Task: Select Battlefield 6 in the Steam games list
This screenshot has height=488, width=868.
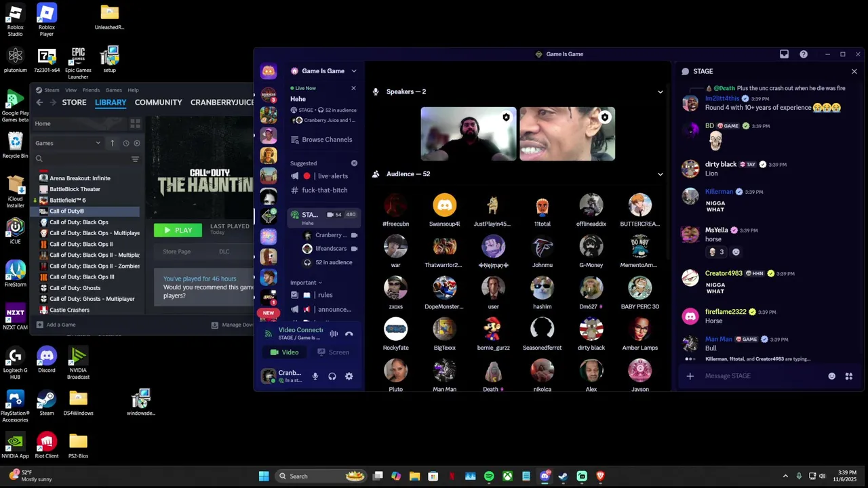Action: coord(88,200)
